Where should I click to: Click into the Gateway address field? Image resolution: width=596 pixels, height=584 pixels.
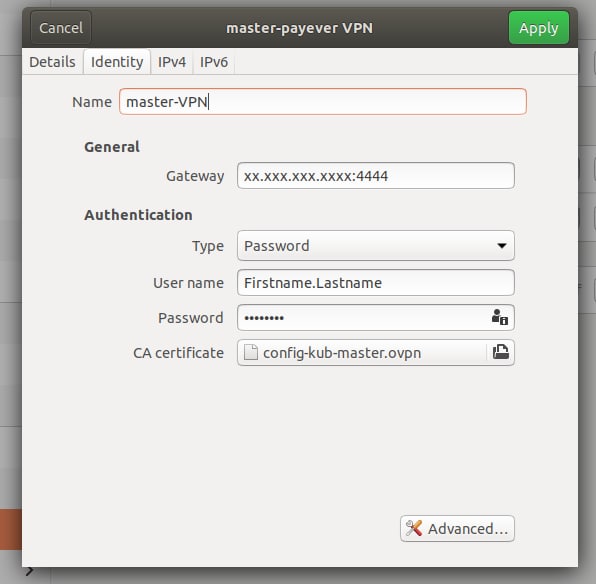tap(376, 175)
